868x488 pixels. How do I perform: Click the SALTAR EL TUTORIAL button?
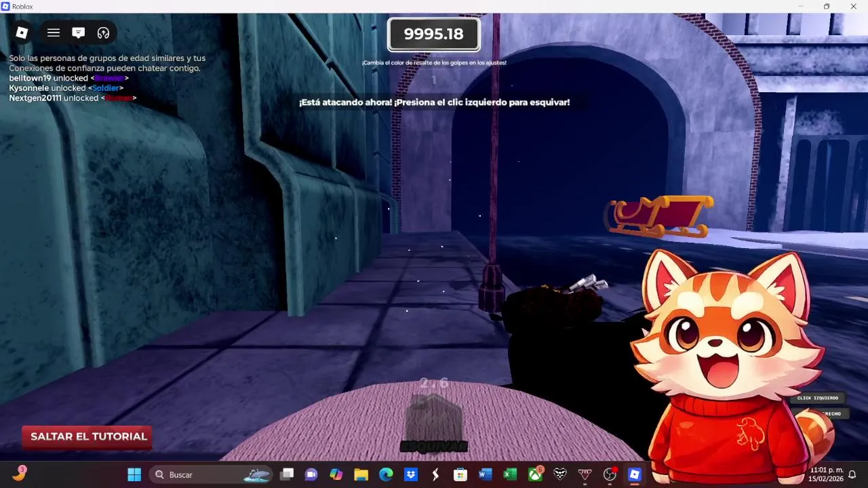(87, 436)
